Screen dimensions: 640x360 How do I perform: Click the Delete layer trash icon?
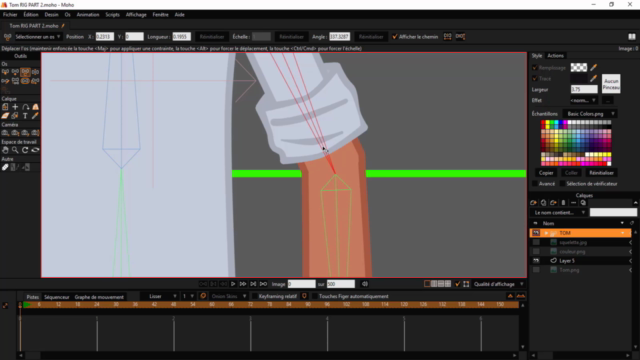[563, 203]
